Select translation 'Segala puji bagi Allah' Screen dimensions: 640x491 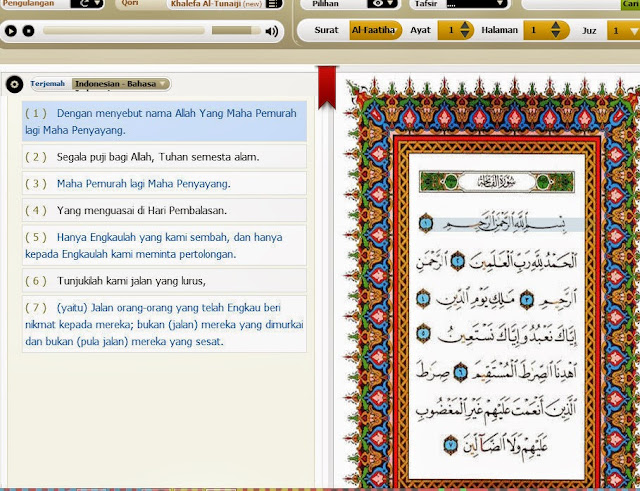click(164, 157)
